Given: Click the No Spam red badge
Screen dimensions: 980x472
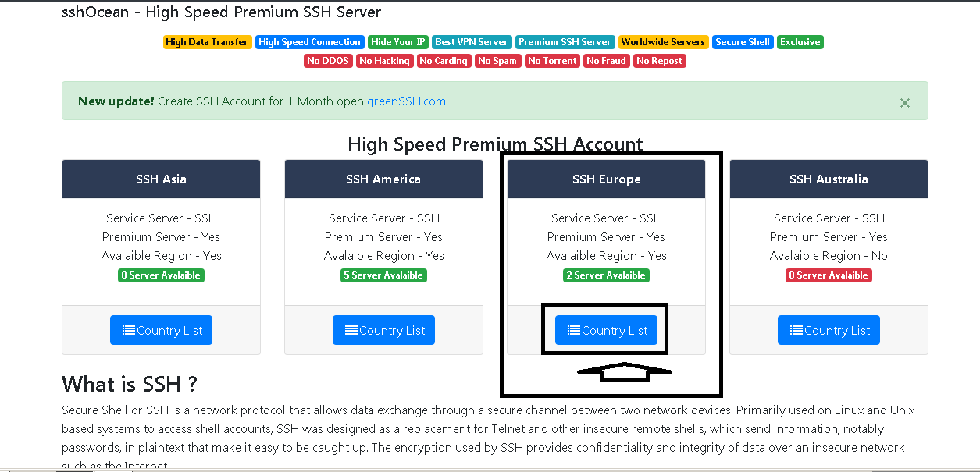Looking at the screenshot, I should (497, 61).
